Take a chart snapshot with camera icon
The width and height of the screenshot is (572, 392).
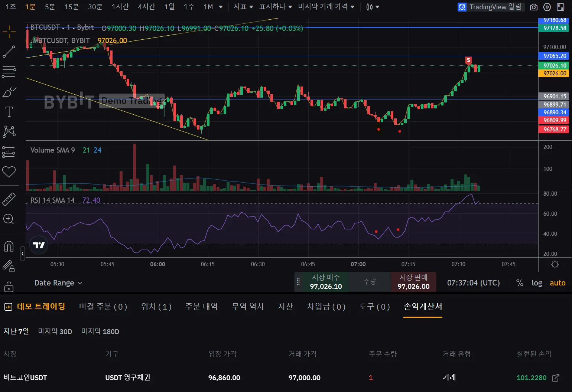point(534,7)
